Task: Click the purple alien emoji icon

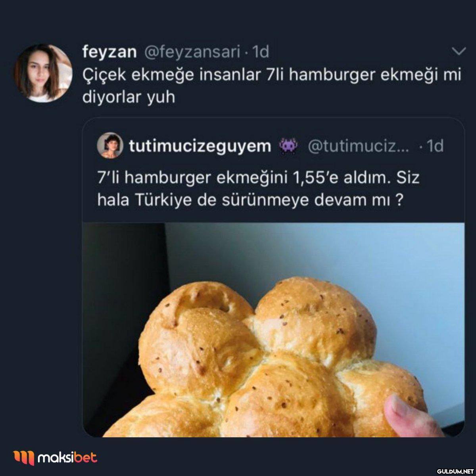Action: point(288,146)
